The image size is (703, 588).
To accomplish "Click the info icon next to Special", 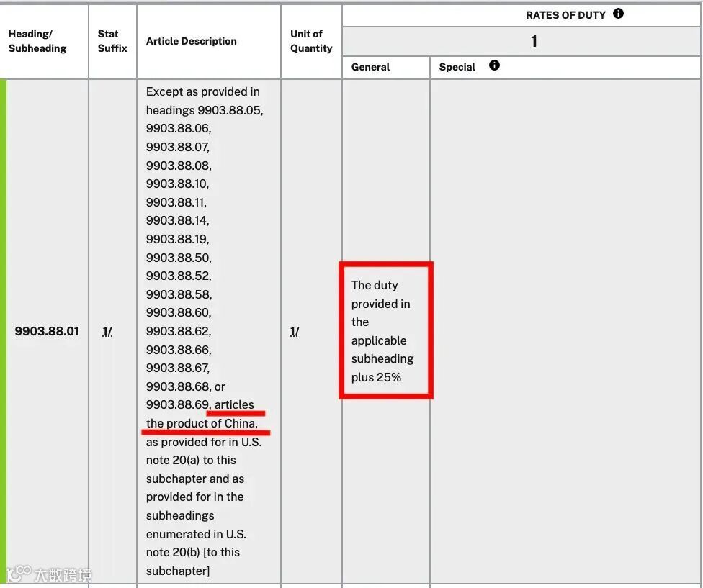I will 494,65.
